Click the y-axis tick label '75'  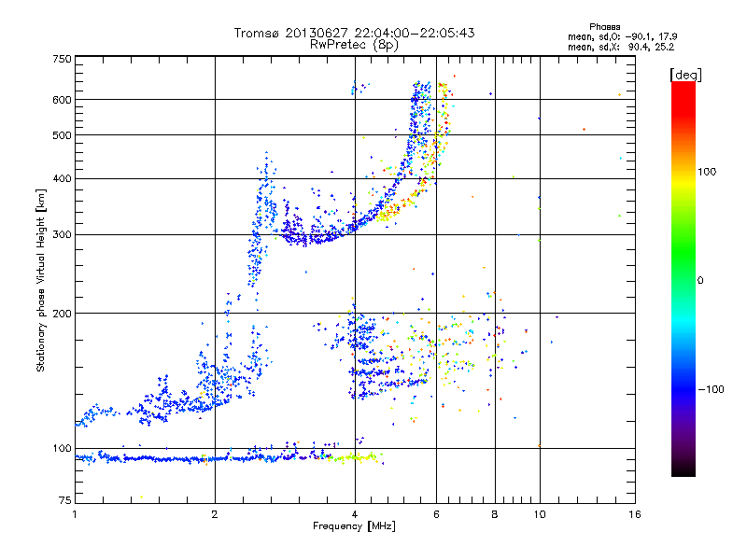pyautogui.click(x=65, y=500)
